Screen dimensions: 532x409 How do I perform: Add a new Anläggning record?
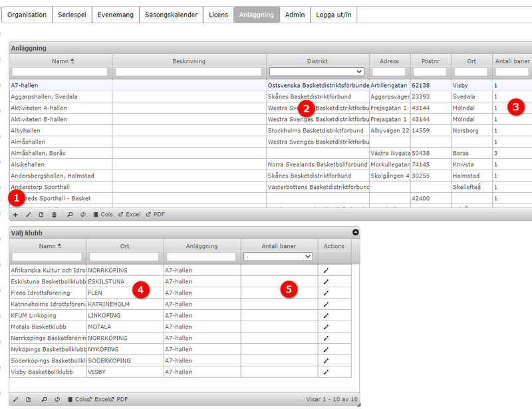[15, 215]
